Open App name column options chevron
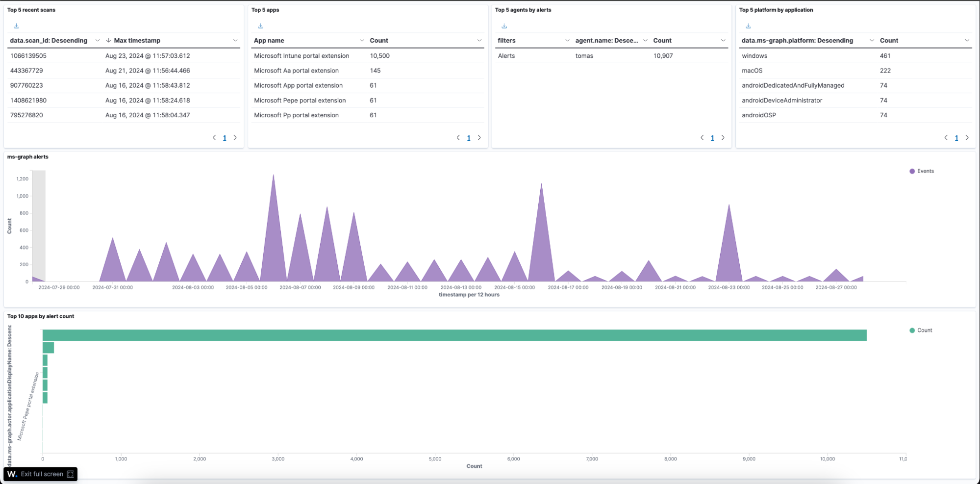Viewport: 980px width, 484px height. pos(362,41)
